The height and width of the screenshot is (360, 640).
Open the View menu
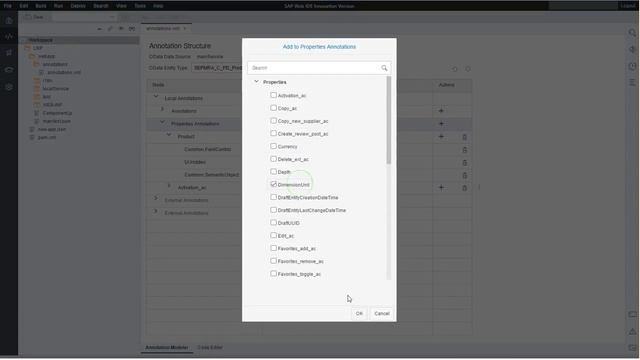click(x=121, y=6)
